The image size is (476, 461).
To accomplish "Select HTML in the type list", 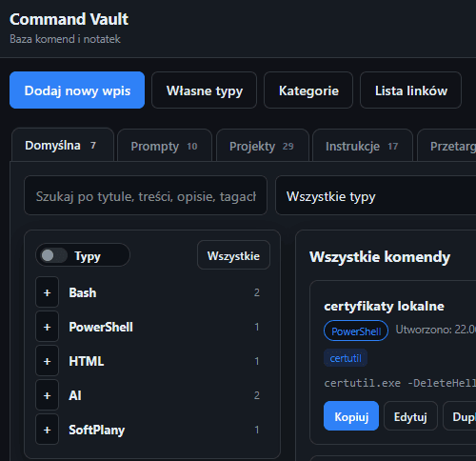I will [87, 361].
